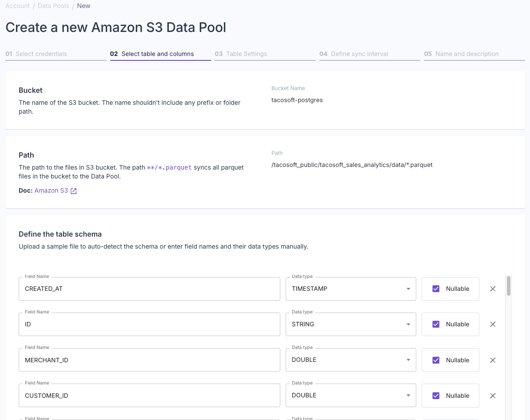Go to the Define sync interval step

(354, 54)
